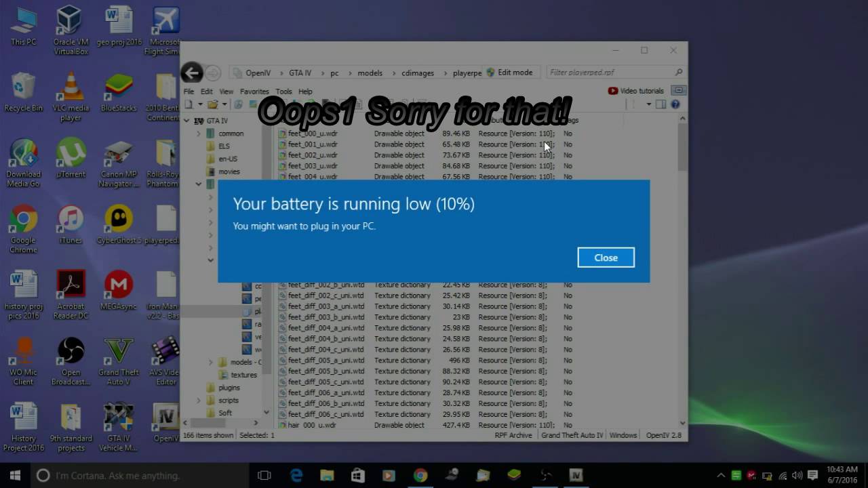Viewport: 868px width, 488px height.
Task: Select uTorrent desktop icon
Action: click(x=71, y=159)
